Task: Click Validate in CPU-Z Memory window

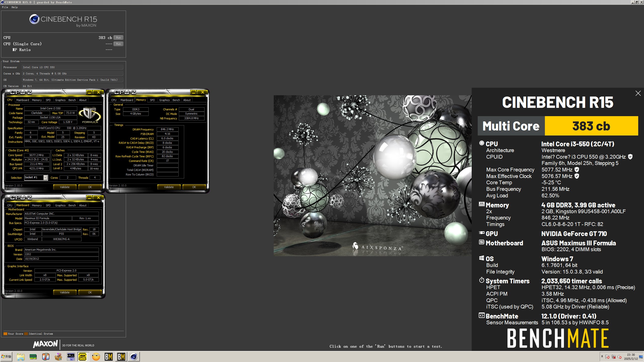Action: (x=169, y=187)
